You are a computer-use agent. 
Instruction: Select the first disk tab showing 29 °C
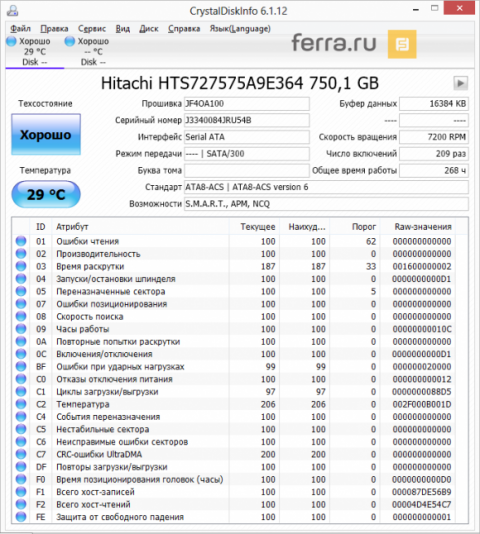pyautogui.click(x=34, y=51)
